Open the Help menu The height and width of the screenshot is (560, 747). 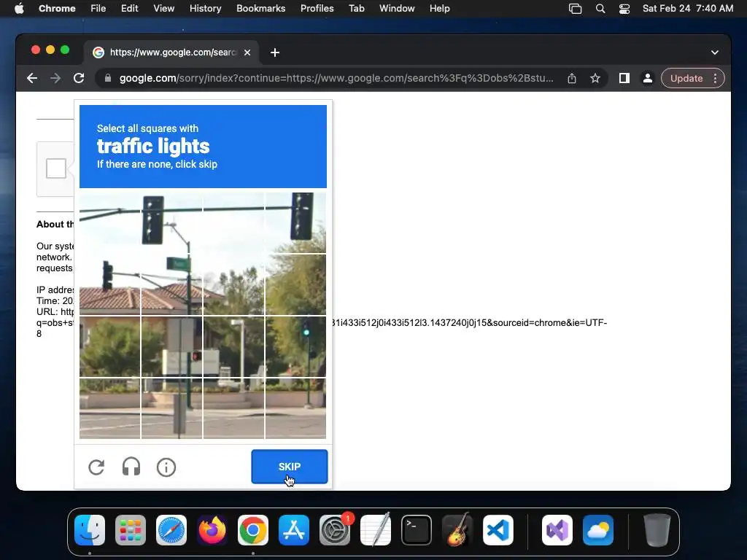click(439, 9)
